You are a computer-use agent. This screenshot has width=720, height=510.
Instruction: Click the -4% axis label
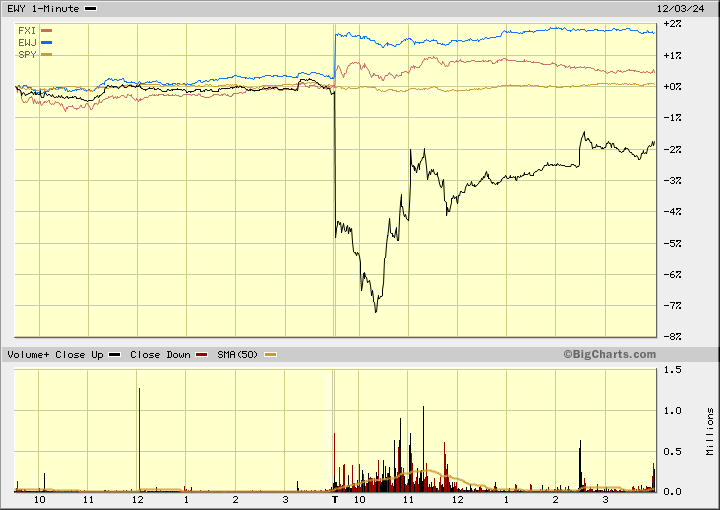(672, 212)
